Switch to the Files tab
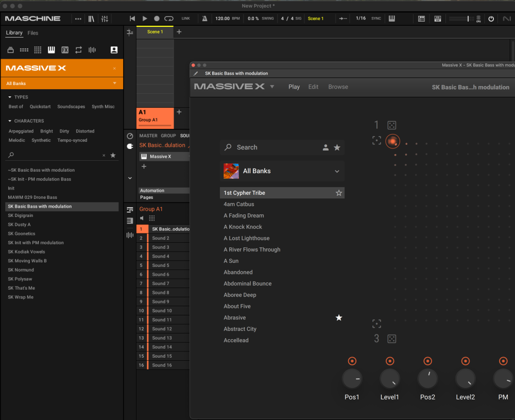Image resolution: width=515 pixels, height=420 pixels. point(33,33)
